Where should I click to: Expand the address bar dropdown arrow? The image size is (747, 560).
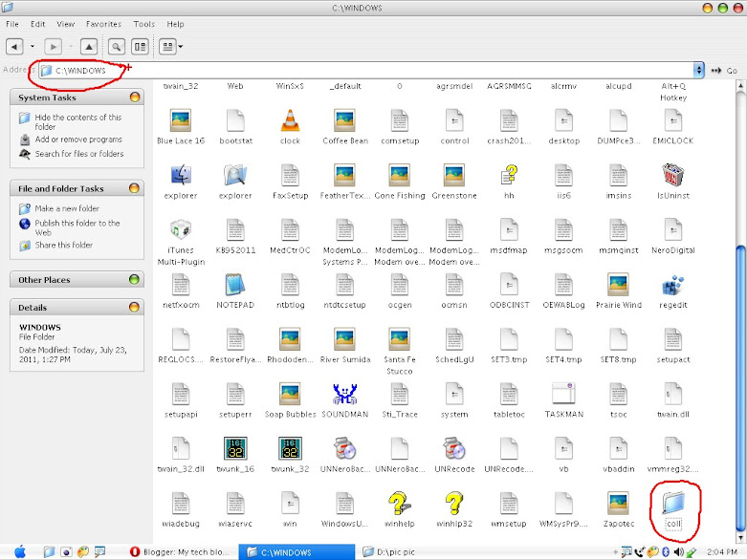coord(698,71)
